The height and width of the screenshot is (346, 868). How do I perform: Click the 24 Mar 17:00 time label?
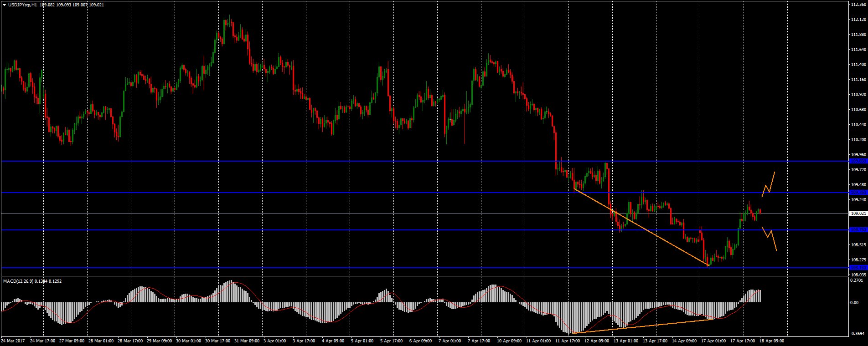coord(43,341)
